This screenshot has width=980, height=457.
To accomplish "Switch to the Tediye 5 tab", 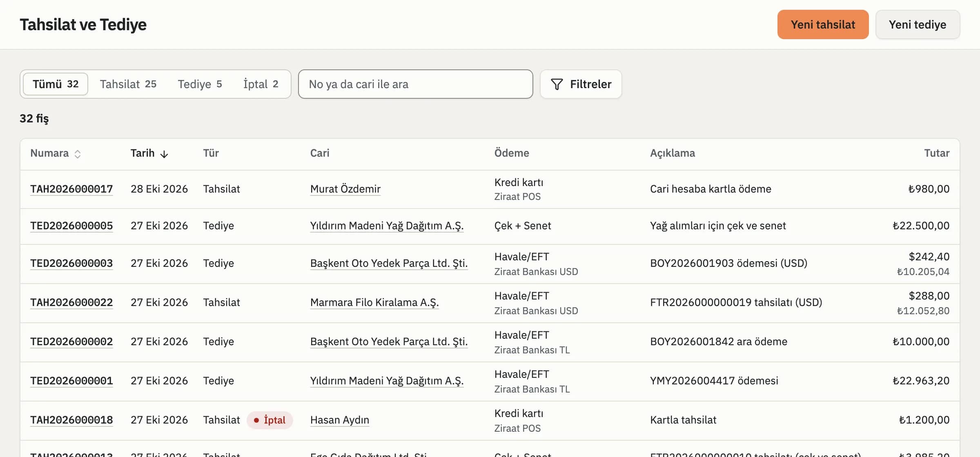I will (200, 84).
